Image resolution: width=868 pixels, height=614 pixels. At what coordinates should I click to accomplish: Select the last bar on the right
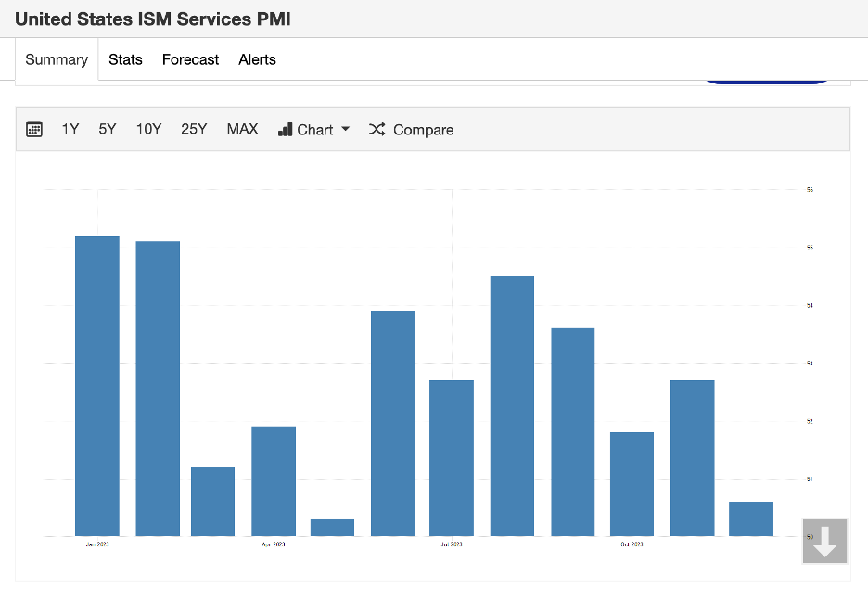tap(751, 519)
